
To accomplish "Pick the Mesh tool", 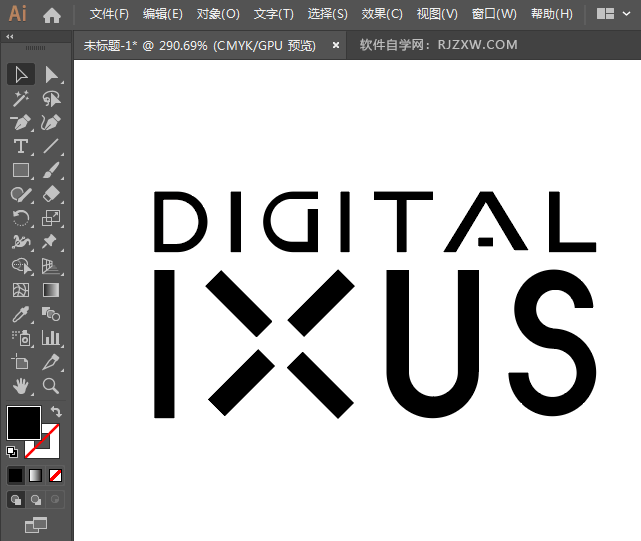I will coord(21,290).
